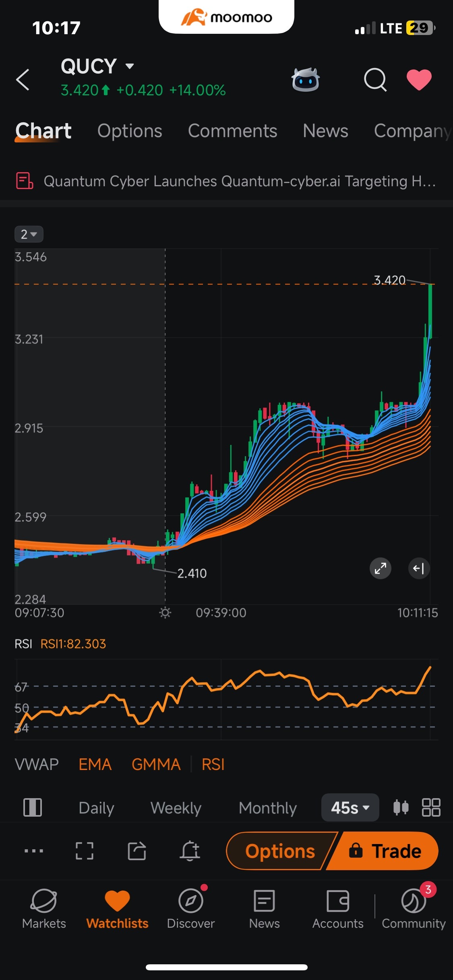This screenshot has height=980, width=453.
Task: Open chart grid settings icon
Action: pyautogui.click(x=431, y=807)
